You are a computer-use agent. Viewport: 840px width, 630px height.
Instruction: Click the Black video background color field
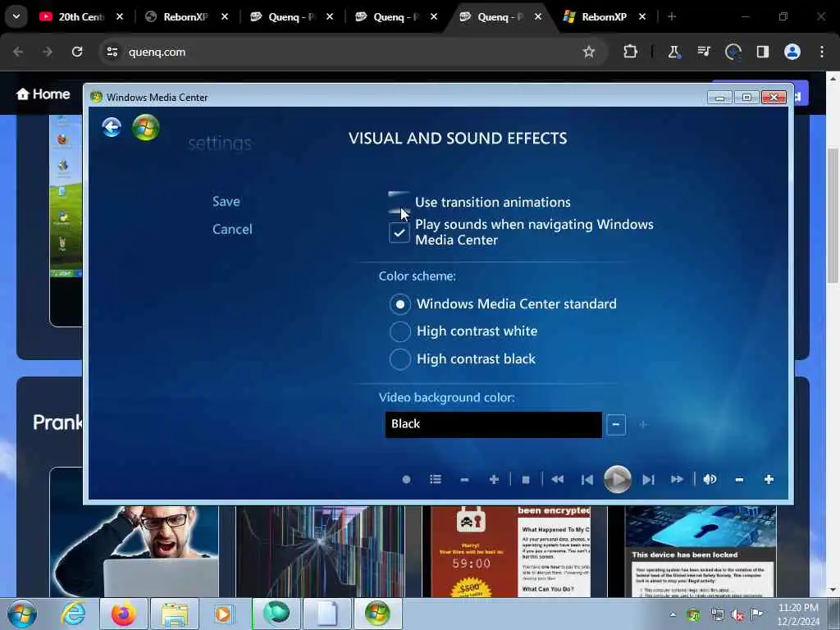(493, 424)
